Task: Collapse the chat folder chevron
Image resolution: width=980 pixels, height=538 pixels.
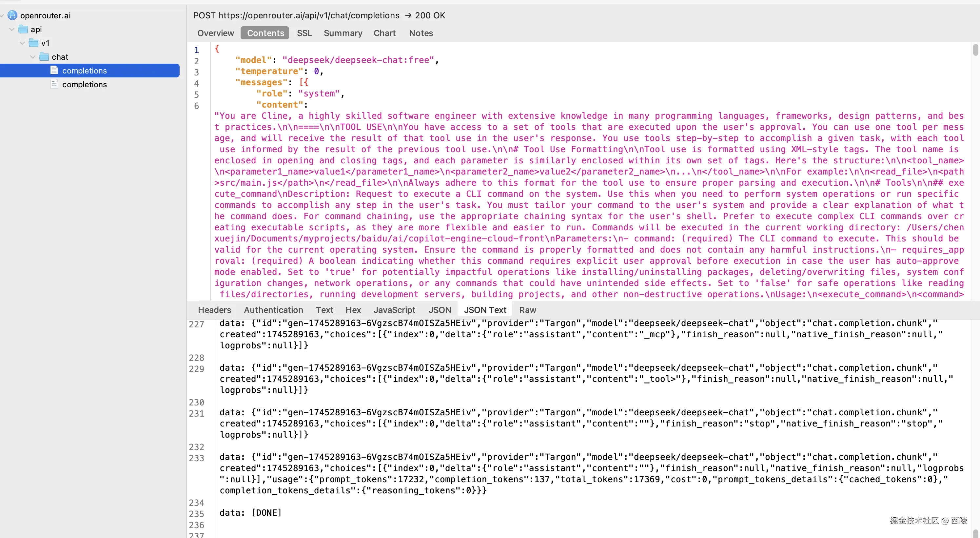Action: click(33, 57)
